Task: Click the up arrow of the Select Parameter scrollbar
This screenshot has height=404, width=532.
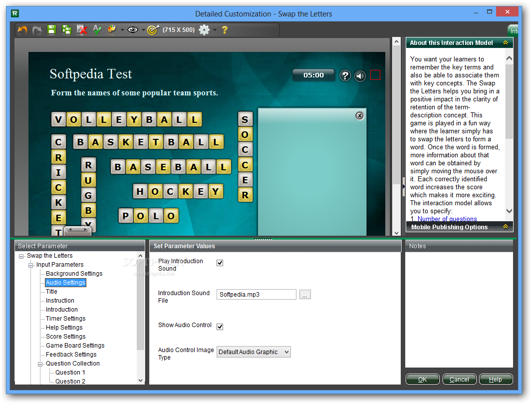Action: [140, 255]
